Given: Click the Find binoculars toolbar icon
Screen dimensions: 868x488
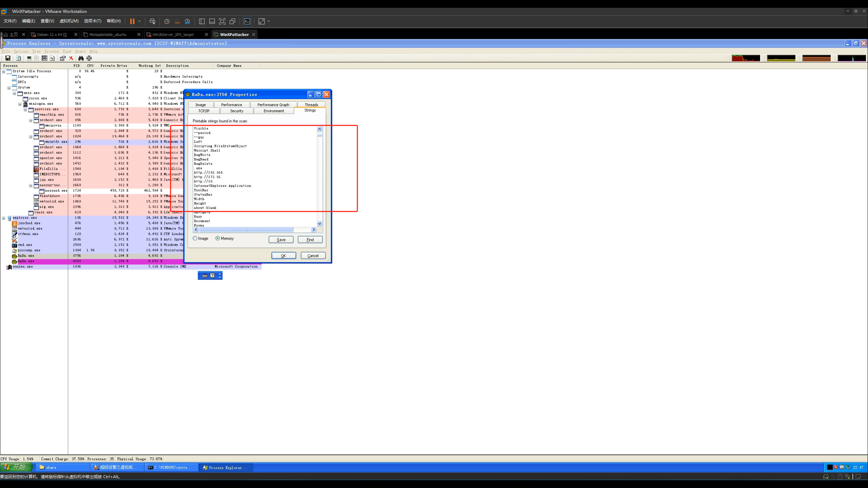Looking at the screenshot, I should point(81,58).
